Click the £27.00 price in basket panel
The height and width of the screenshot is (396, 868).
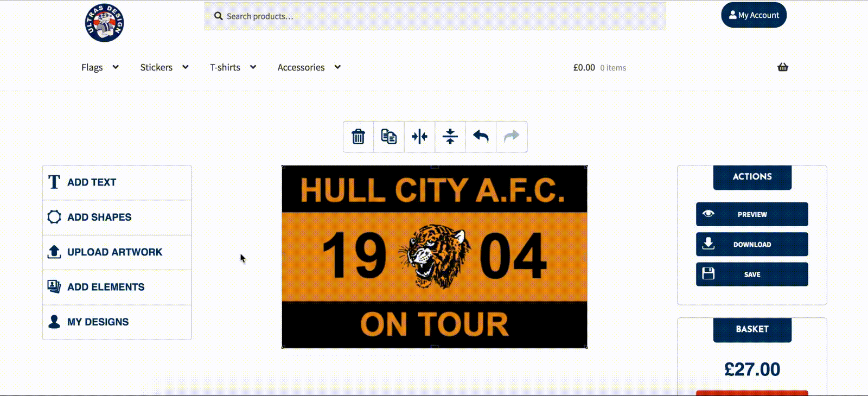coord(752,369)
